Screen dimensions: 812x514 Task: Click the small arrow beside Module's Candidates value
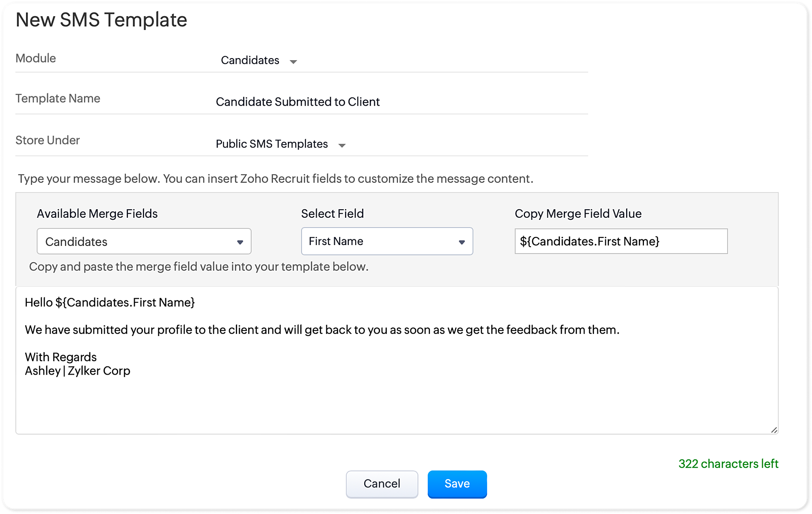(293, 62)
